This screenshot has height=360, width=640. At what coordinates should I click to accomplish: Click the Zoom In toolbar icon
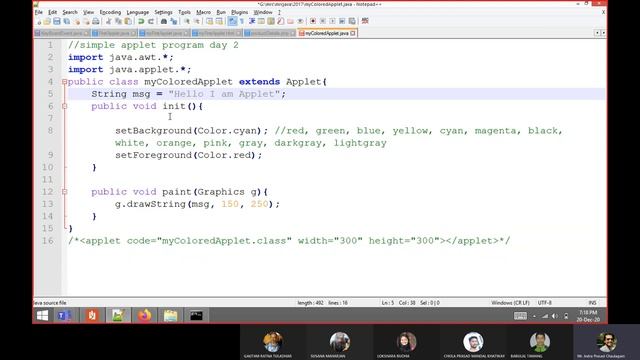coord(187,21)
